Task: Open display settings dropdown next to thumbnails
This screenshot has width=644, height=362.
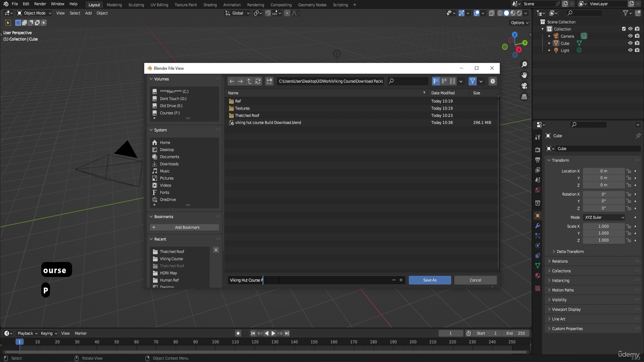Action: pos(461,81)
